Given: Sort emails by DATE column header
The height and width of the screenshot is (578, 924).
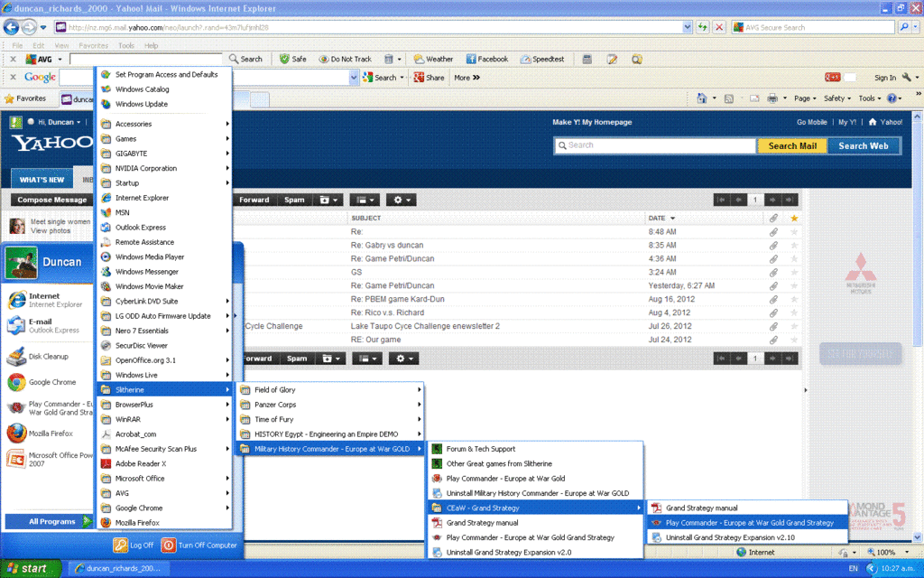Looking at the screenshot, I should coord(661,219).
